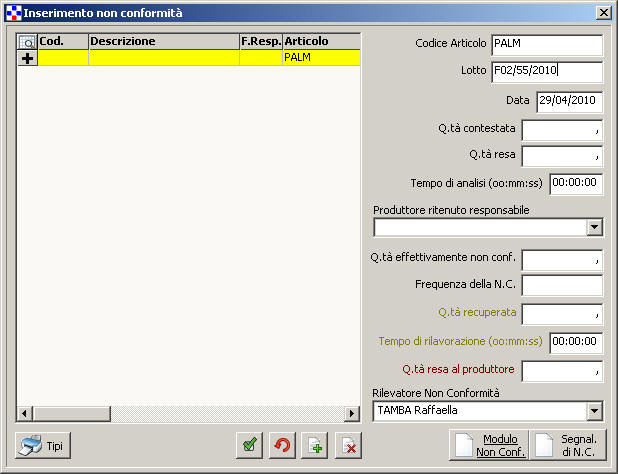Expand Produttore ritenuto responsabile dropdown
Viewport: 618px width, 474px height.
[x=595, y=227]
